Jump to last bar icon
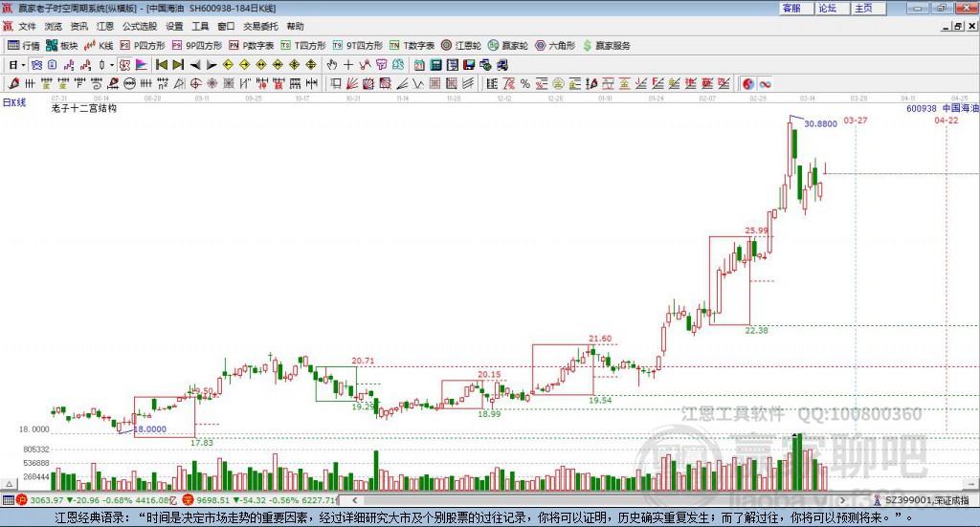This screenshot has width=980, height=527. pyautogui.click(x=178, y=65)
